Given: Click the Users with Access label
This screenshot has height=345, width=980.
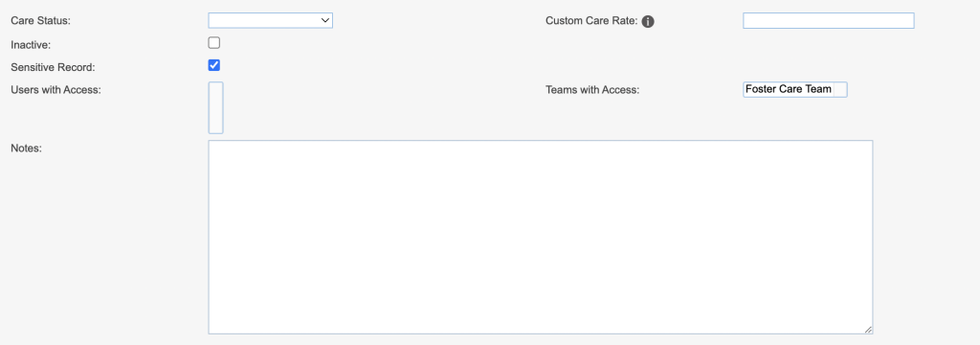Looking at the screenshot, I should pyautogui.click(x=56, y=89).
